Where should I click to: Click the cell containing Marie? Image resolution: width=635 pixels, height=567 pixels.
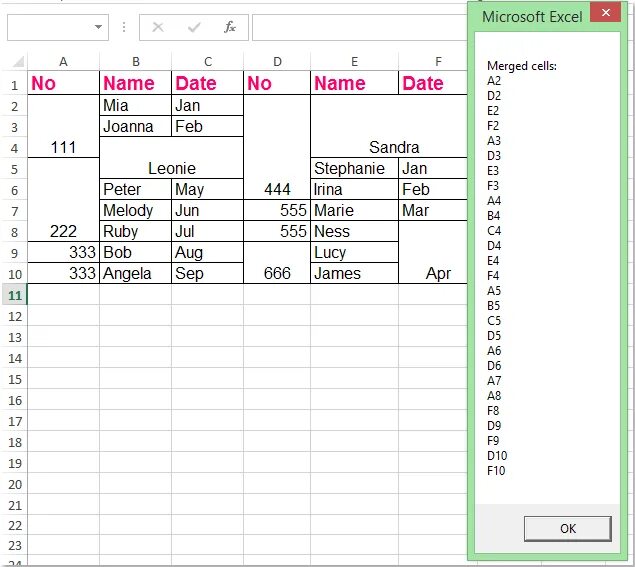click(354, 210)
